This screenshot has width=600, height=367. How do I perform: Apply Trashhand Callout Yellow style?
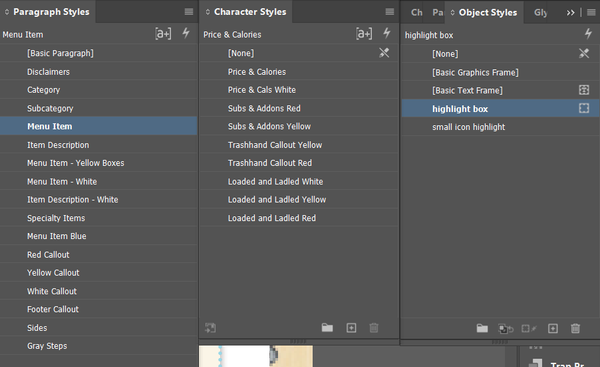pos(299,145)
